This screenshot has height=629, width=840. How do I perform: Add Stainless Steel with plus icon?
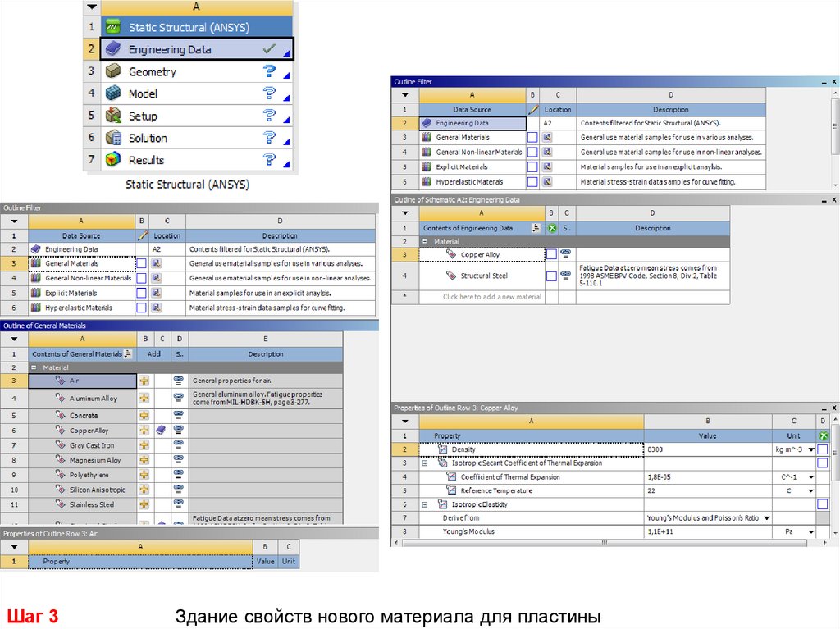pos(144,504)
